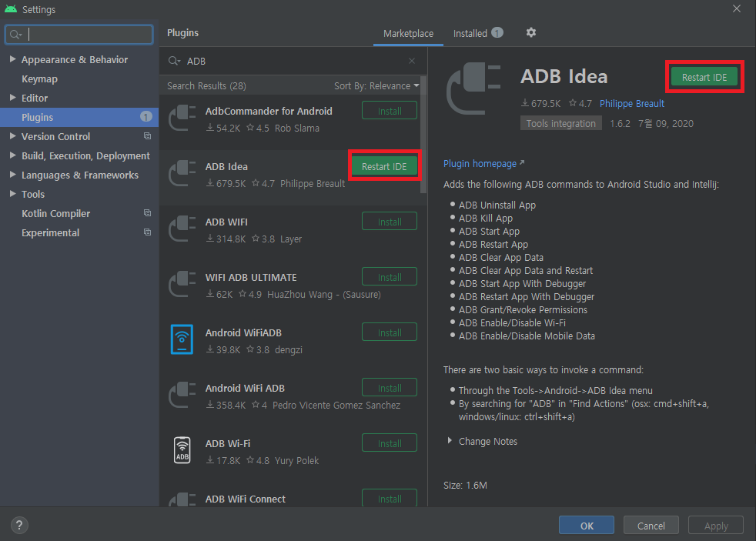This screenshot has width=756, height=541.
Task: Install ADB Wi-Fi by Yury Polek
Action: pyautogui.click(x=390, y=443)
